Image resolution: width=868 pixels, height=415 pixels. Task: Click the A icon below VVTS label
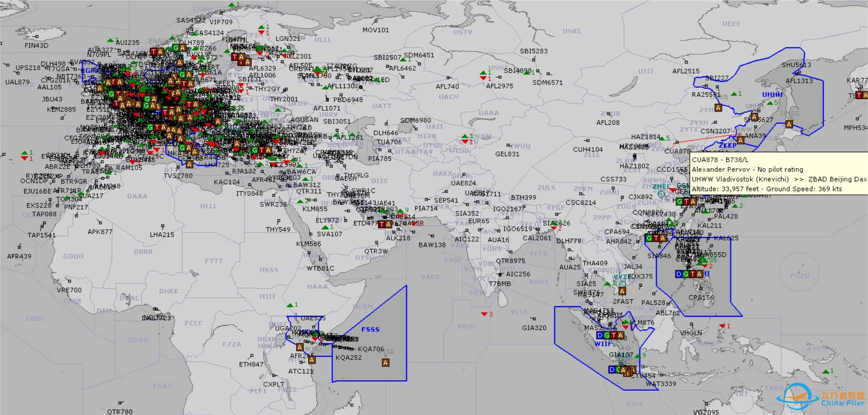click(622, 291)
